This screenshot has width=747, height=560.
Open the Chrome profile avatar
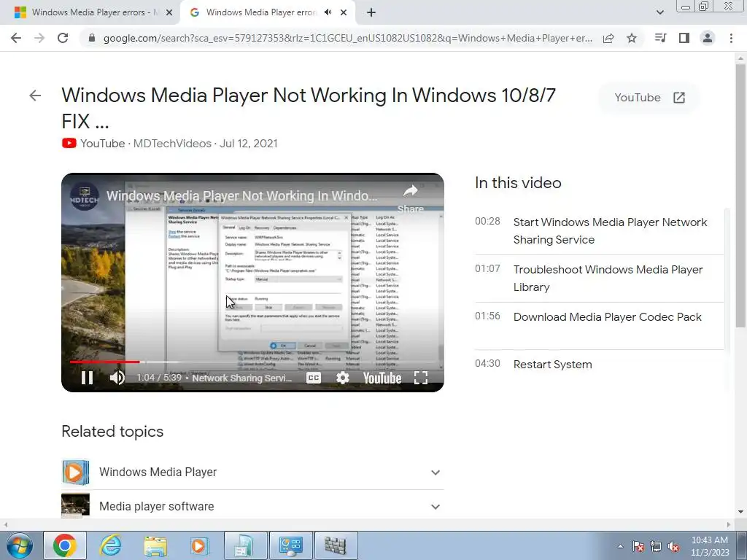click(x=708, y=38)
